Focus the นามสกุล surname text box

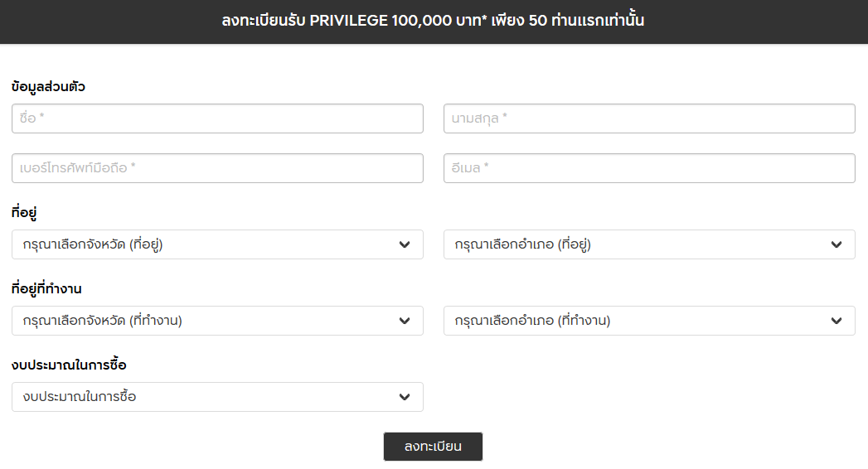click(649, 118)
